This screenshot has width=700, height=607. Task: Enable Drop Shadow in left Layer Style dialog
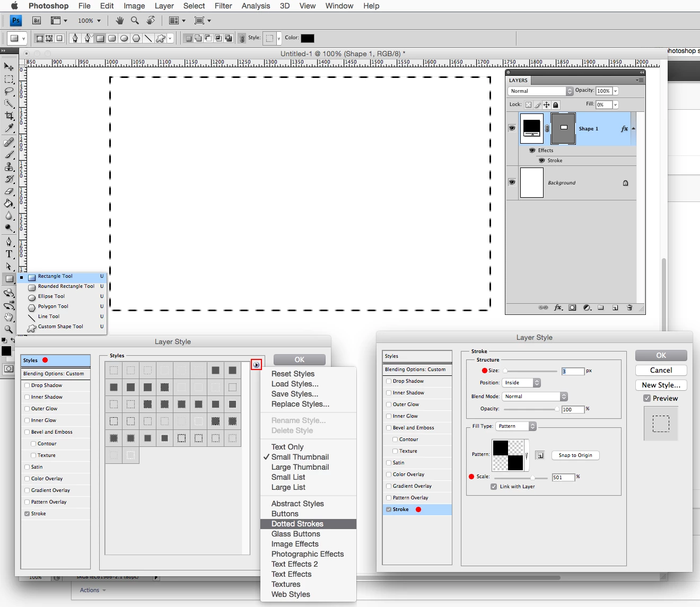[x=27, y=385]
